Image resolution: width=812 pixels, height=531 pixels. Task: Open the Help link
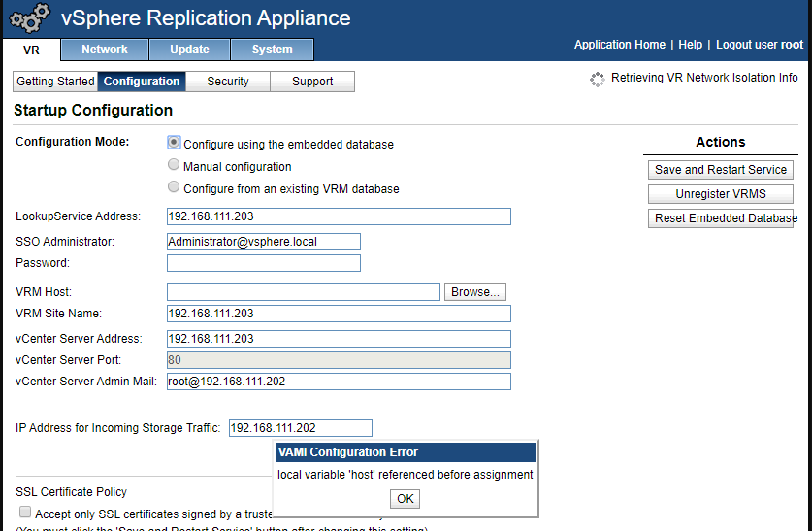click(691, 45)
